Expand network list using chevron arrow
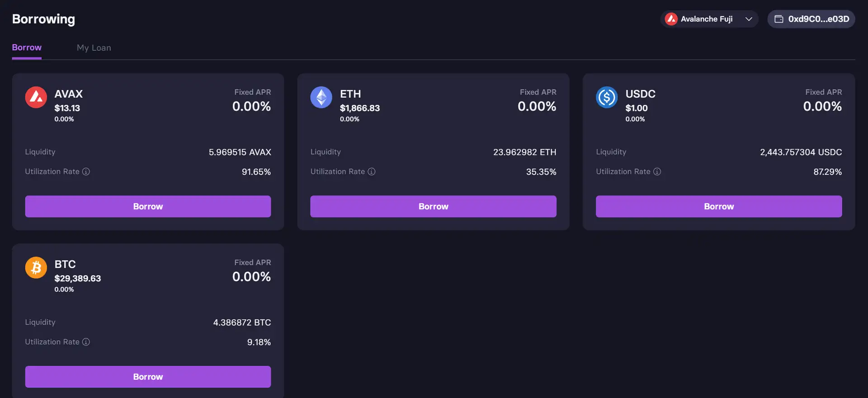Screen dimensions: 868x398 click(x=749, y=19)
